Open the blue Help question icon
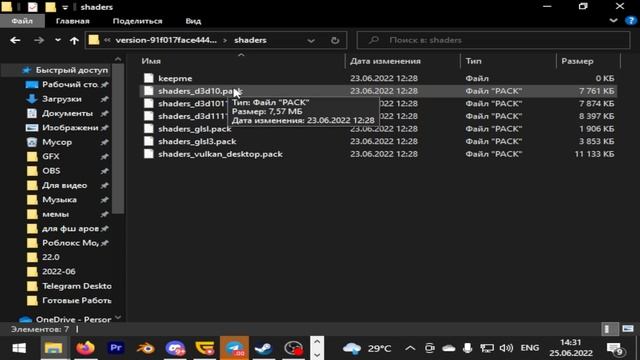The height and width of the screenshot is (360, 640). [x=631, y=21]
